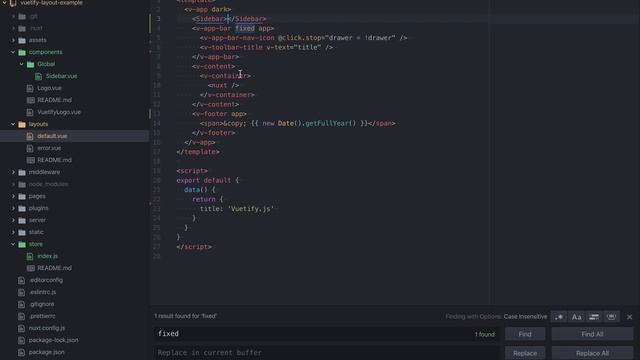Screen dimensions: 640x360
Task: Click the error.vue file icon
Action: pos(30,148)
